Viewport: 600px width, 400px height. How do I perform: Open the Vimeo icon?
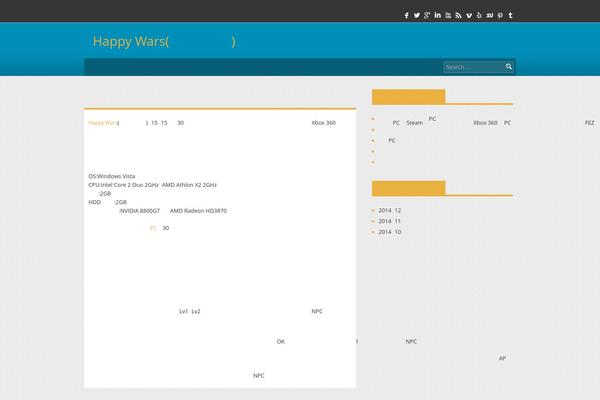point(469,15)
